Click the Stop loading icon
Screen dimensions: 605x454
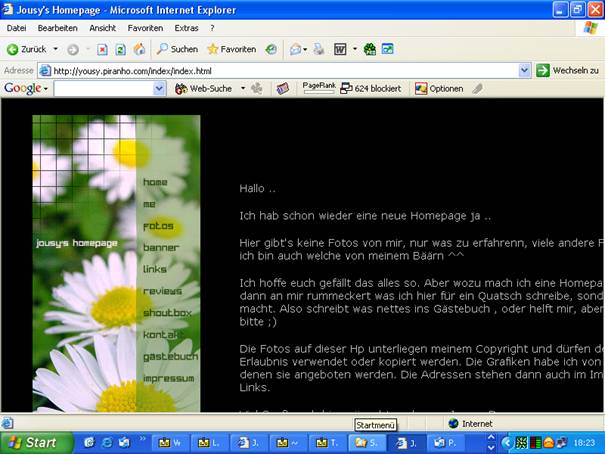(x=102, y=49)
